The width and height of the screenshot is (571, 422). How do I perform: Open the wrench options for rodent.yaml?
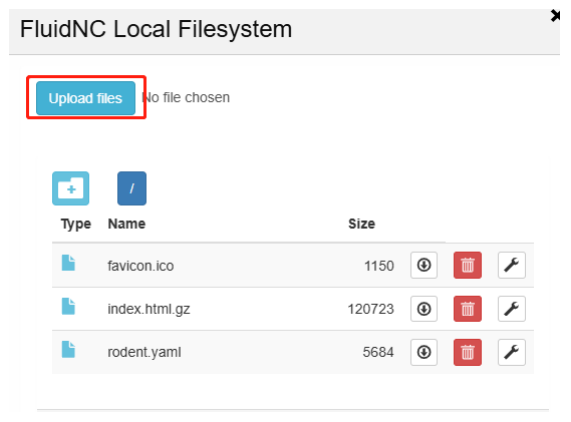click(x=512, y=352)
